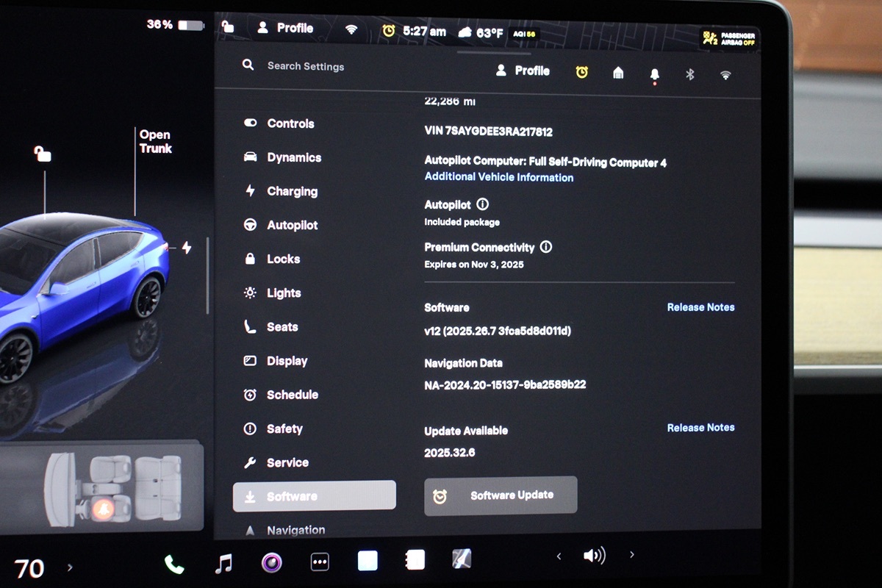Launch the music app icon

click(223, 563)
